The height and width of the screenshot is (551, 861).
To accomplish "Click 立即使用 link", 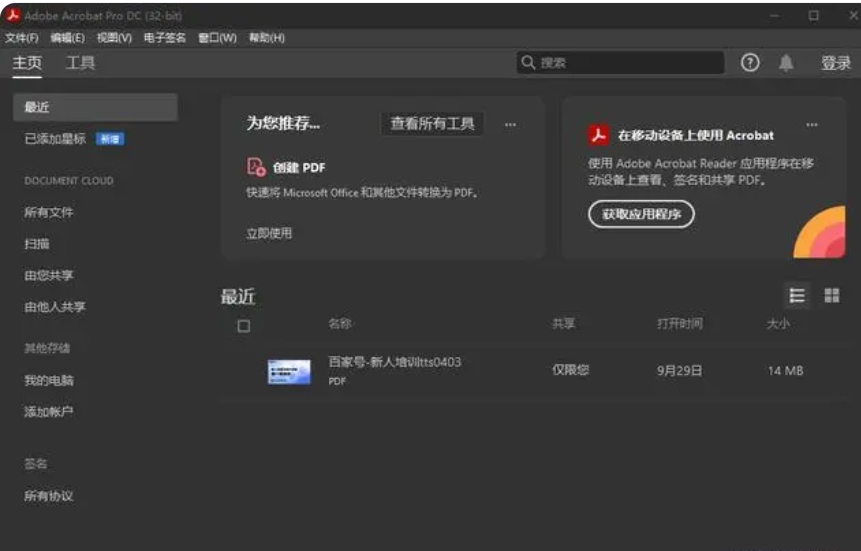I will tap(269, 233).
